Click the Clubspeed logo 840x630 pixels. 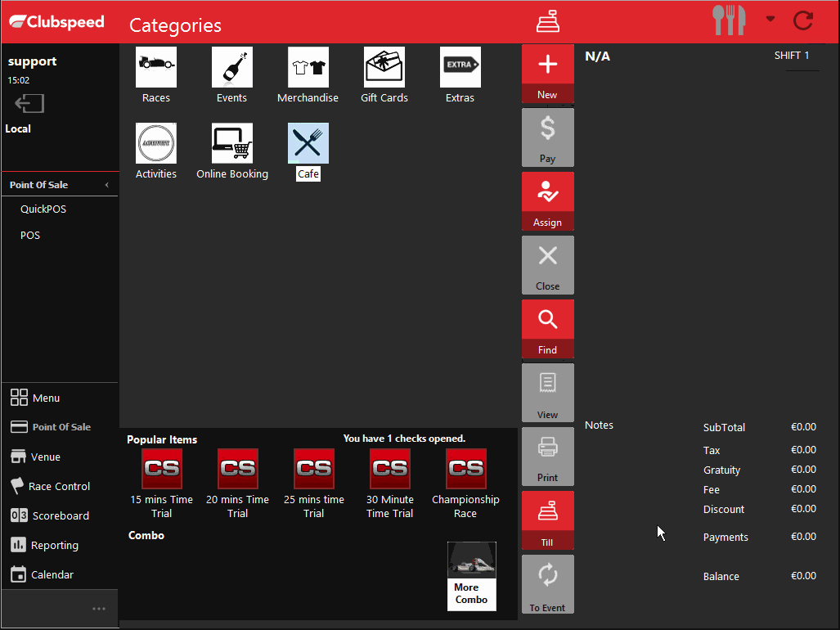click(x=56, y=22)
